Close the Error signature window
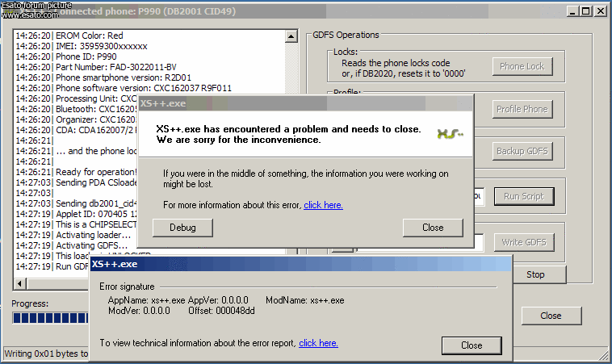This screenshot has width=612, height=364. (x=472, y=345)
